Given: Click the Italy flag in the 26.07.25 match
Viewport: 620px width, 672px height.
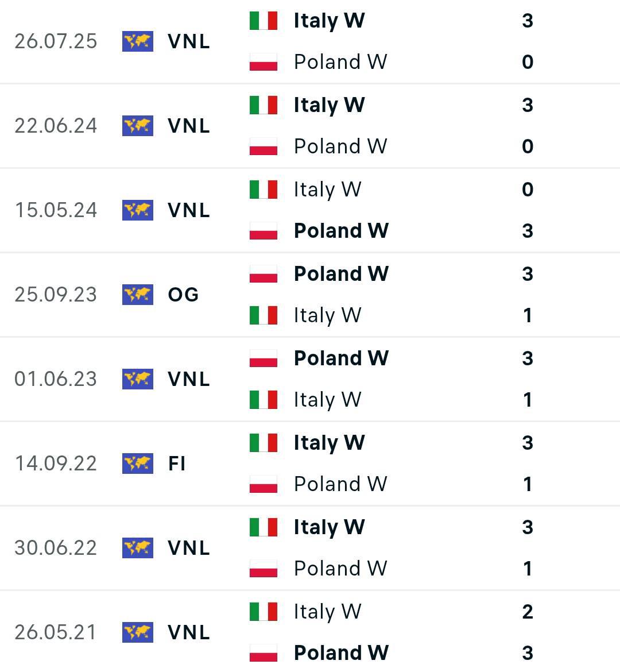Looking at the screenshot, I should pos(263,21).
